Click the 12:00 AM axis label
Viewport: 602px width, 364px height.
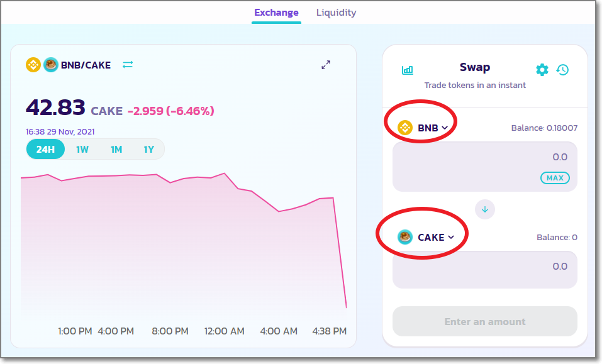[224, 331]
